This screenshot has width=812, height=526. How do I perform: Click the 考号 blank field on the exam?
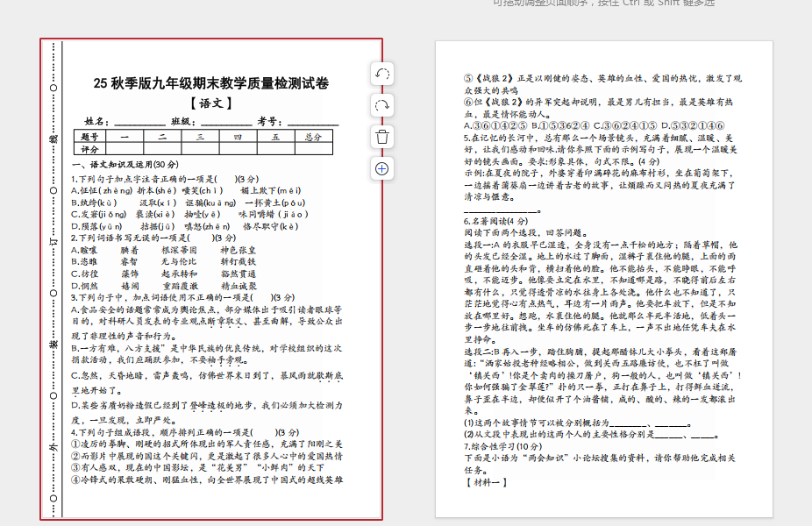312,122
